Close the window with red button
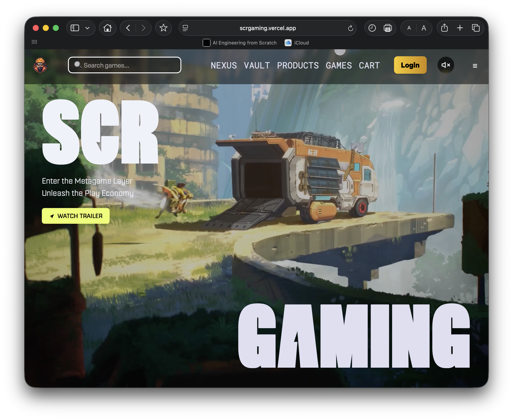This screenshot has height=420, width=513. [36, 28]
